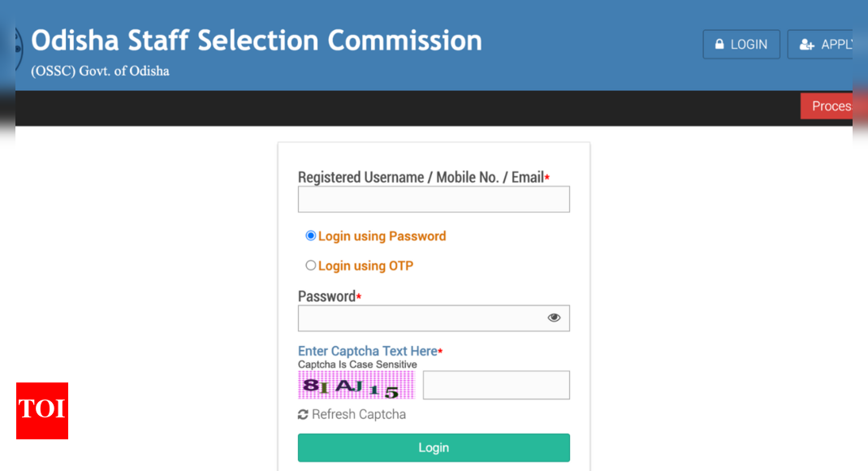Click the captcha text entry box

tap(496, 385)
